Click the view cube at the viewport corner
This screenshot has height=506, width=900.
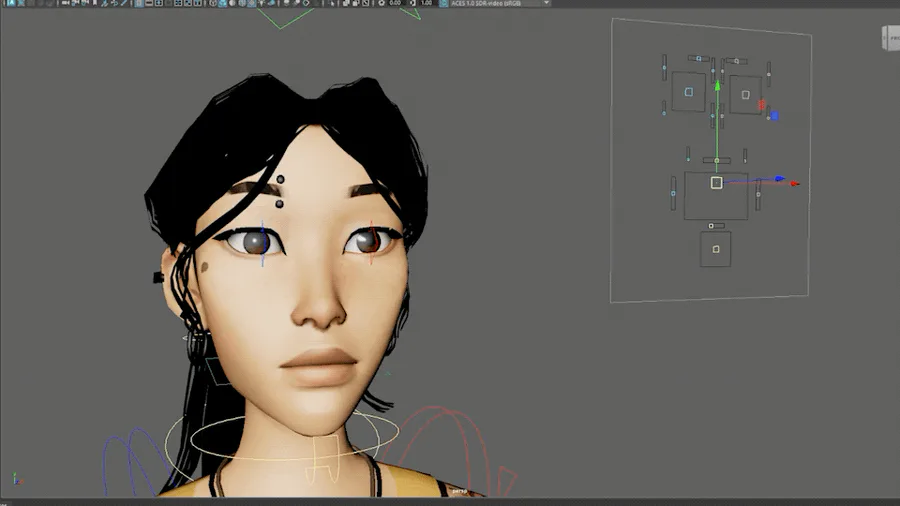click(x=891, y=38)
